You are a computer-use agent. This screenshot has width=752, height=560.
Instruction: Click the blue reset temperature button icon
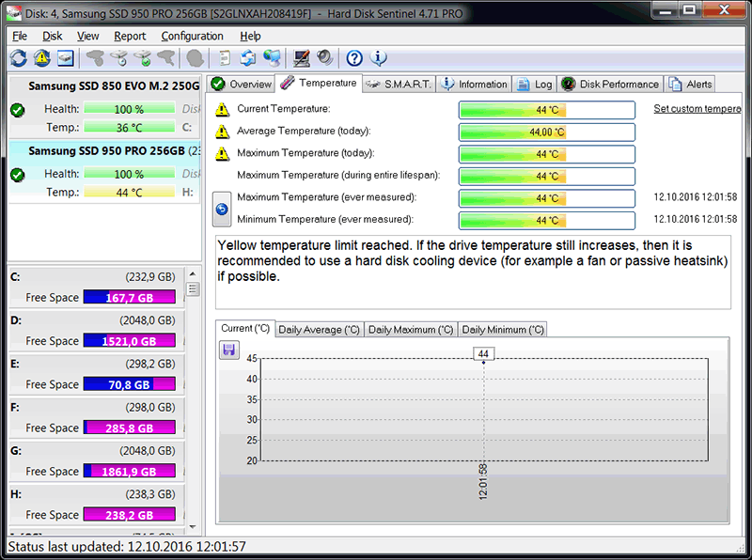coord(222,209)
